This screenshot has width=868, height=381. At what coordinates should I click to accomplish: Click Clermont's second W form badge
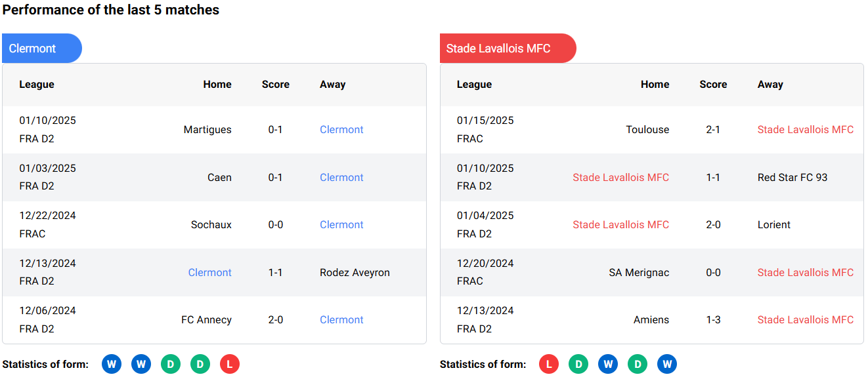[141, 364]
